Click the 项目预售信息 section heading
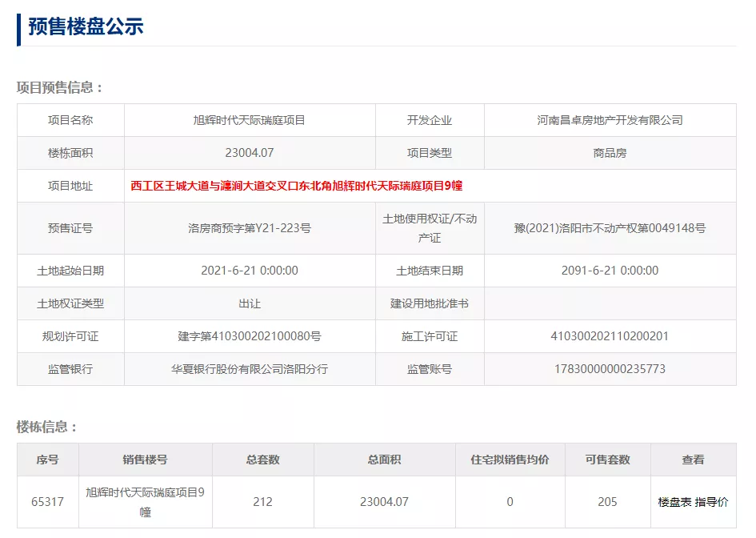Screen dimensions: 756x538 (60, 88)
